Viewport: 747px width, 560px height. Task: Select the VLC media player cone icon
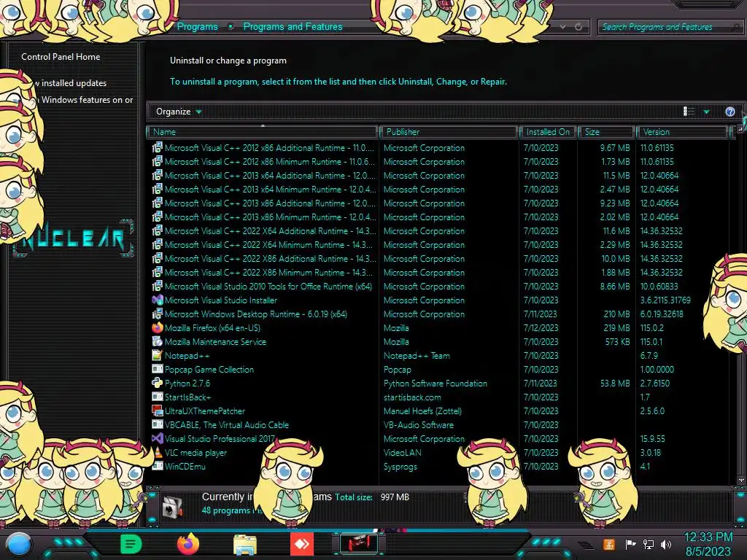[158, 452]
